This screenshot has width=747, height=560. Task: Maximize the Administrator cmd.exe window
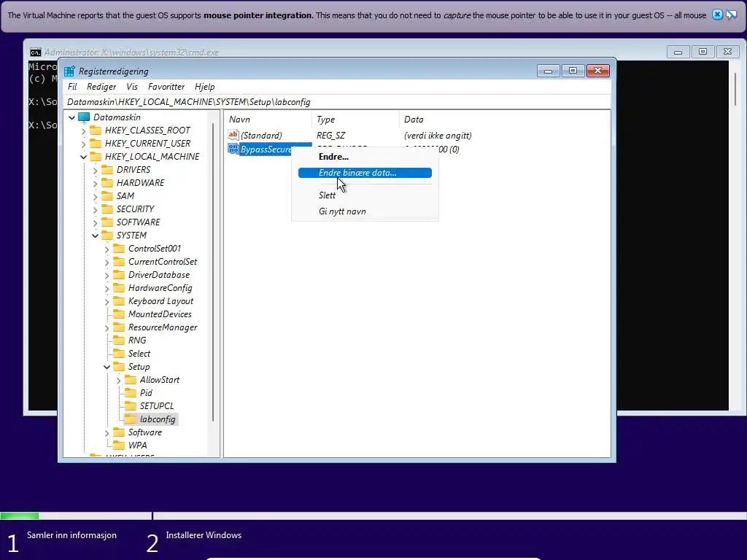[x=703, y=52]
